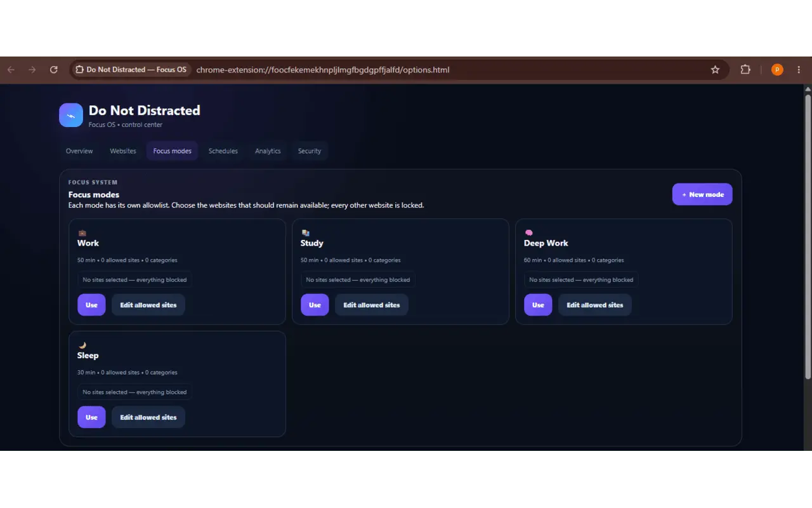Edit allowed sites for Deep Work

point(595,305)
